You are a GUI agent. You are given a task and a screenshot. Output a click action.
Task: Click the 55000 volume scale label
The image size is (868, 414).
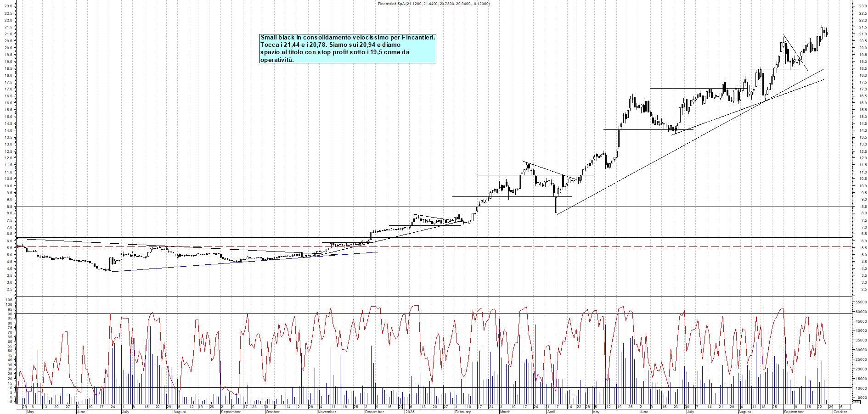[x=861, y=302]
